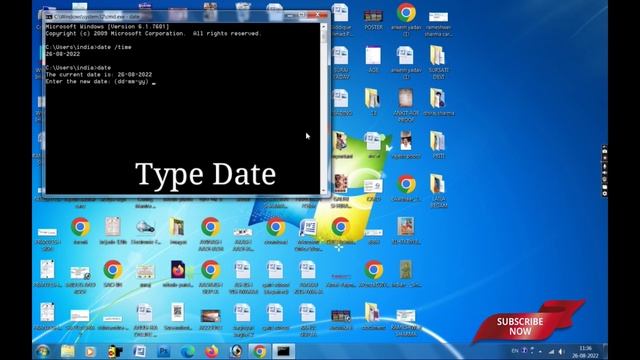Screen dimensions: 640x360
Task: Select the Command Prompt taskbar button
Action: pyautogui.click(x=283, y=351)
